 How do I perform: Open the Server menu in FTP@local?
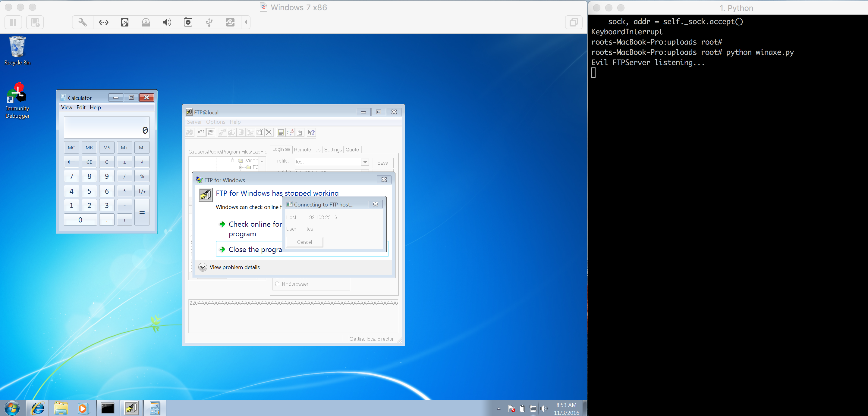(195, 122)
